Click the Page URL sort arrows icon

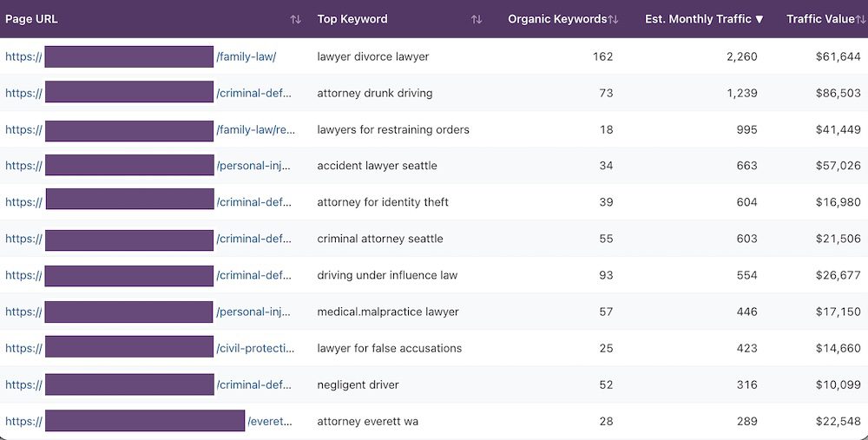(296, 19)
